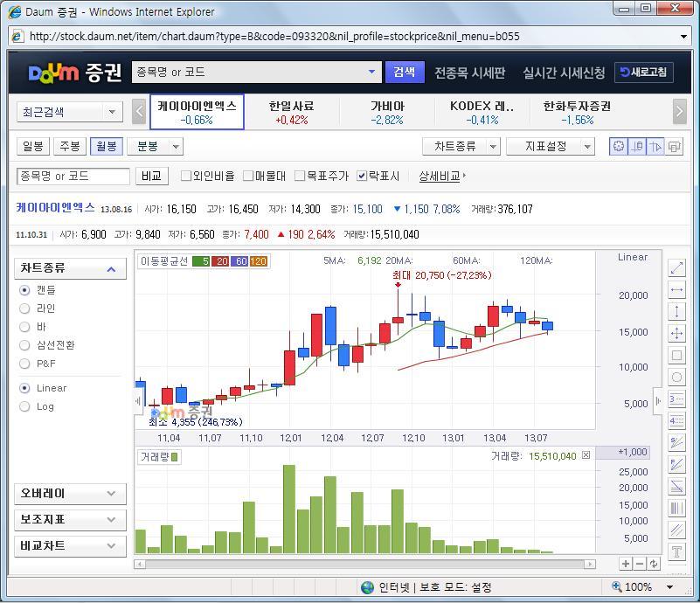700x603 pixels.
Task: Select the P&F chart type radio
Action: click(25, 364)
